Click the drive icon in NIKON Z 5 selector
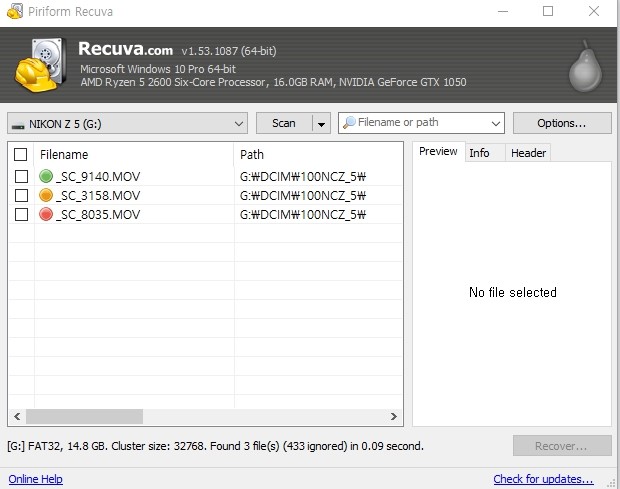 [18, 125]
